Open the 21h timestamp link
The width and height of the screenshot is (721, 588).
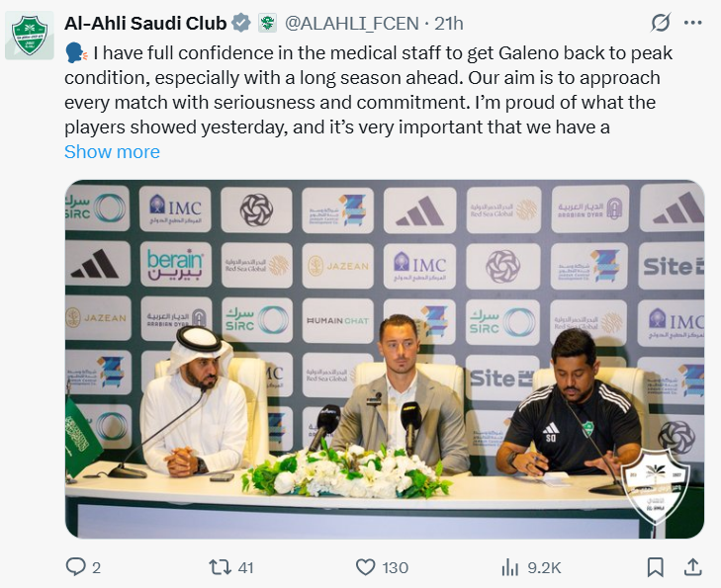[448, 23]
